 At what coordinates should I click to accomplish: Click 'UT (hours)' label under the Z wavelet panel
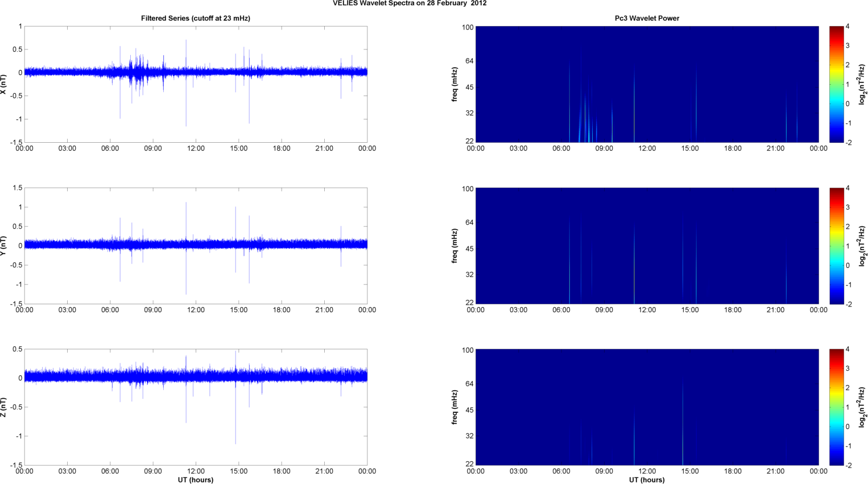click(647, 480)
